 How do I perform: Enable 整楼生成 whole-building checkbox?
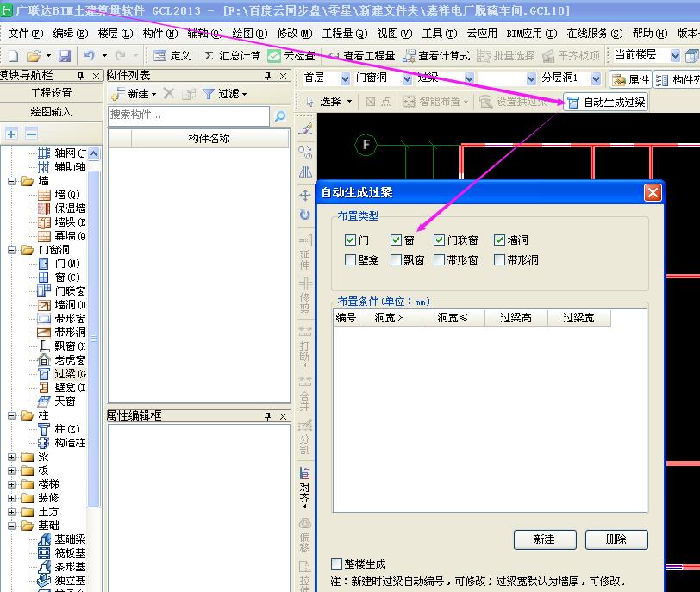[x=336, y=564]
